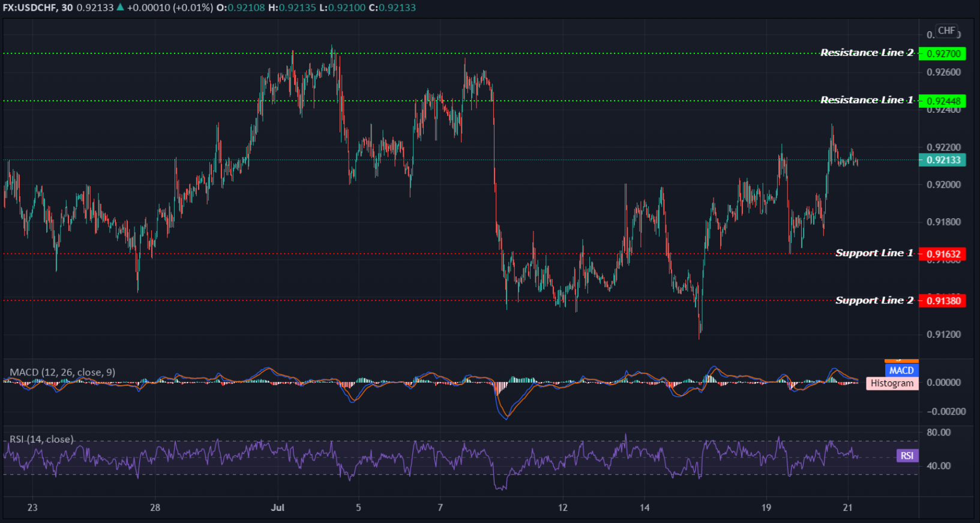Select the red 0.91380 price label
This screenshot has width=980, height=523.
(942, 300)
